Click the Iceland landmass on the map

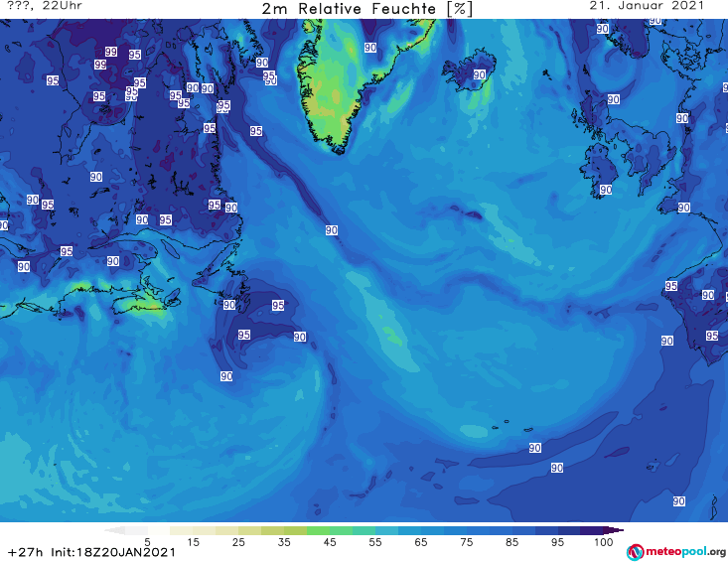point(469,71)
